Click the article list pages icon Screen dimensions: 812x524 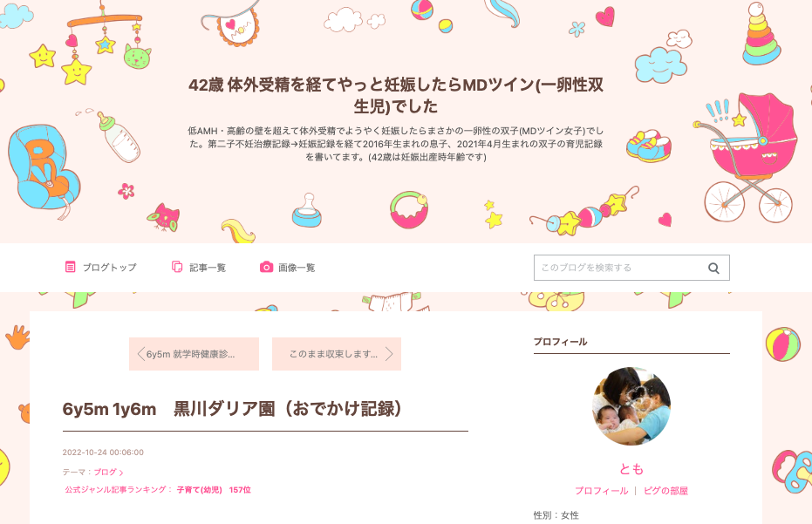pos(177,267)
